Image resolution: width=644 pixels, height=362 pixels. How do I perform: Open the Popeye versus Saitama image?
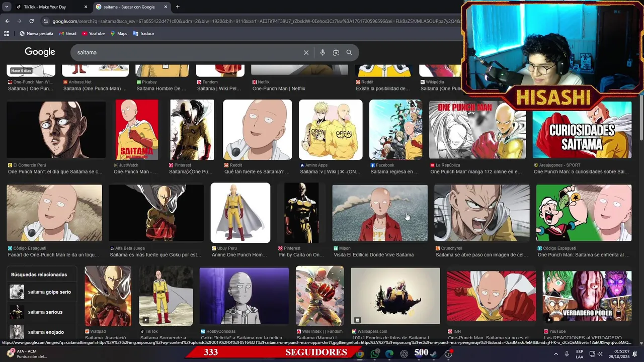(x=584, y=213)
